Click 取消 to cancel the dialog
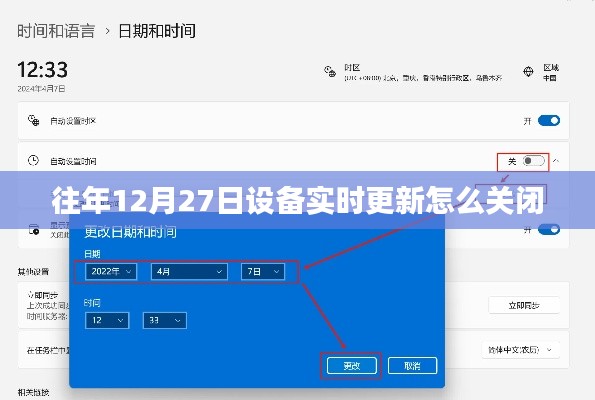 coord(412,366)
